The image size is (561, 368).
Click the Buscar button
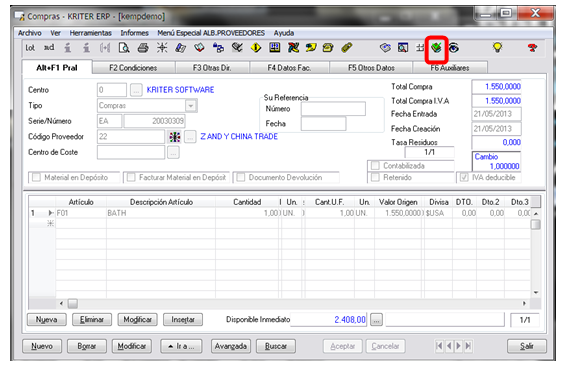[x=276, y=346]
